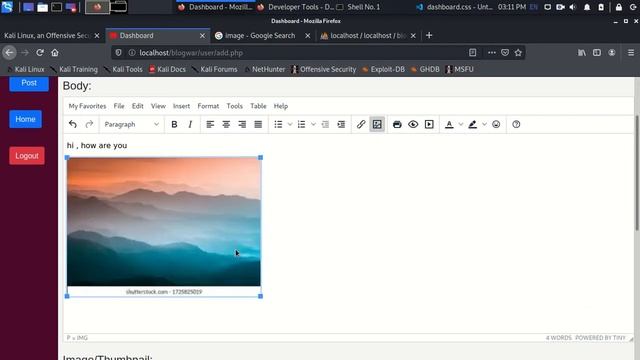
Task: Open the editor File menu
Action: click(119, 106)
